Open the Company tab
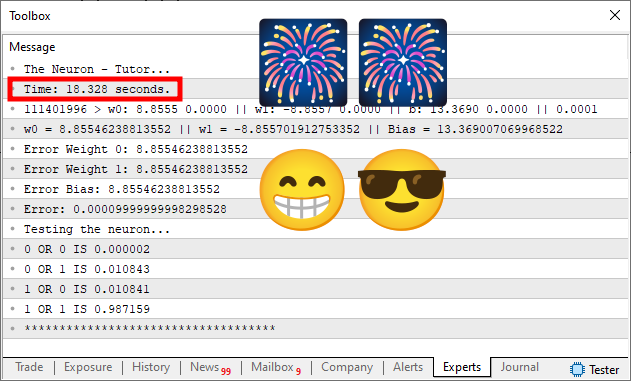Viewport: 631px width, 381px height. (347, 367)
